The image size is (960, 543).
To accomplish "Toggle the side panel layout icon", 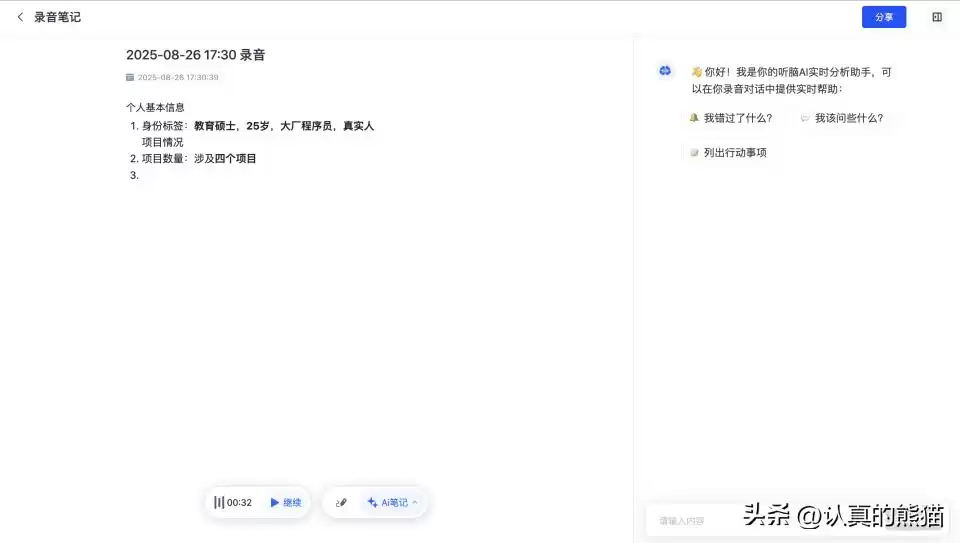I will pos(937,17).
